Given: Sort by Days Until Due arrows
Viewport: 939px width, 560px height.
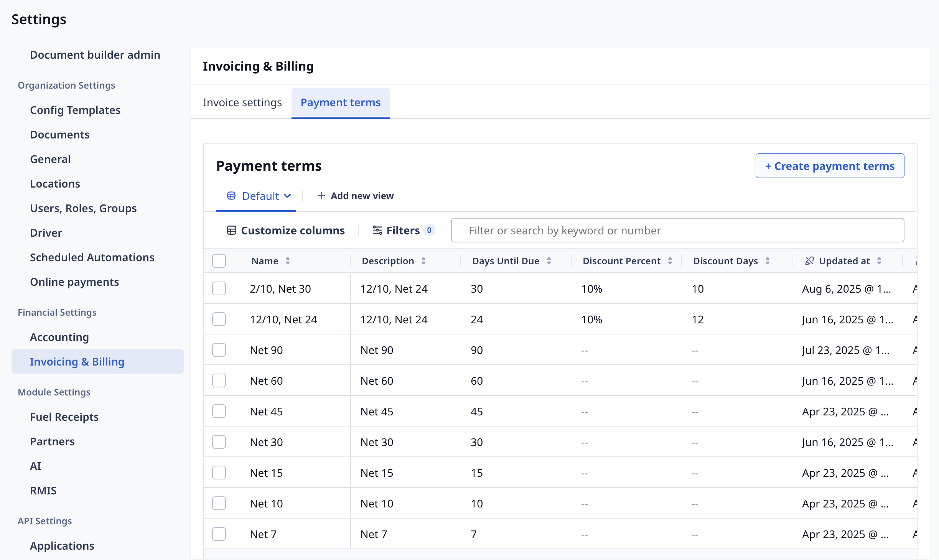Looking at the screenshot, I should [549, 261].
